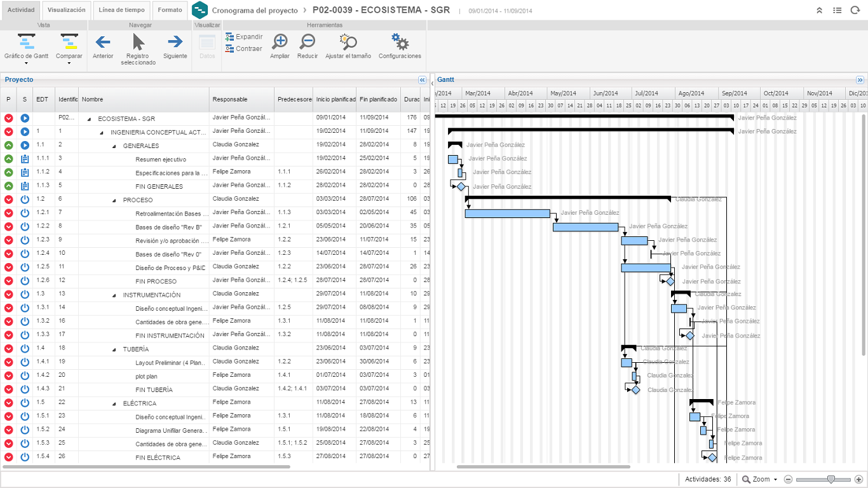Screen dimensions: 868x488
Task: Collapse the PROCESO group row
Action: point(114,200)
